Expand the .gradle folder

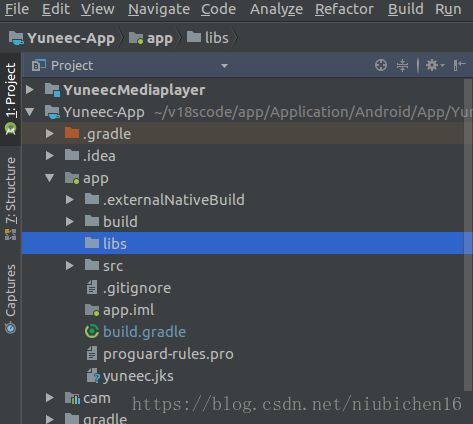click(50, 134)
